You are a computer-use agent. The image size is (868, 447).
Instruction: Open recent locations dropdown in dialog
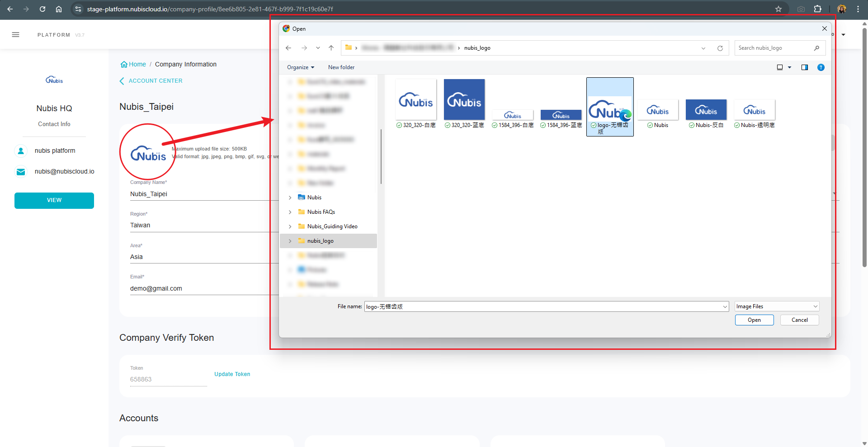318,48
